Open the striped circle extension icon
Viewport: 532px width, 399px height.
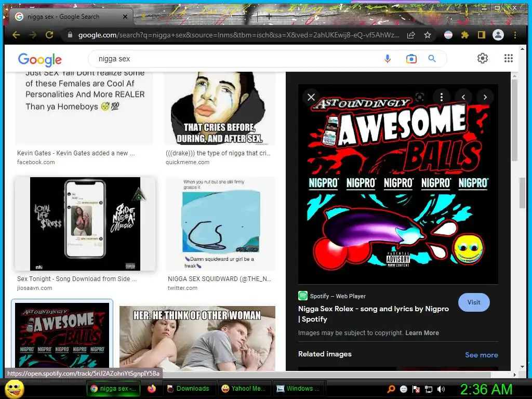(x=448, y=35)
